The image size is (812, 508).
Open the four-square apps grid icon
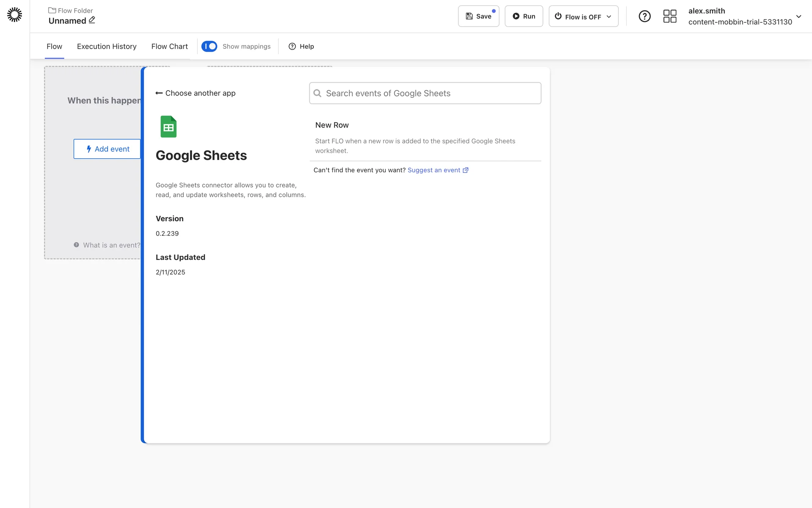[x=669, y=16]
